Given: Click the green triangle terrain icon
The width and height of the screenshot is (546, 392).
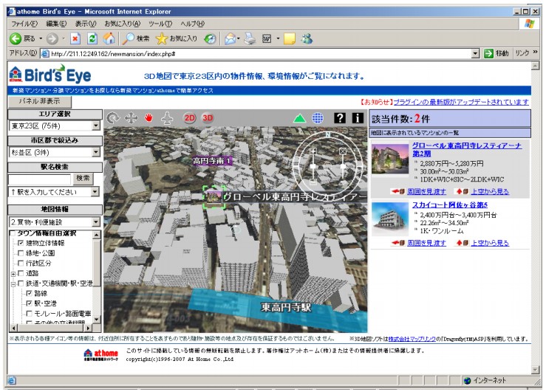Looking at the screenshot, I should pyautogui.click(x=299, y=119).
